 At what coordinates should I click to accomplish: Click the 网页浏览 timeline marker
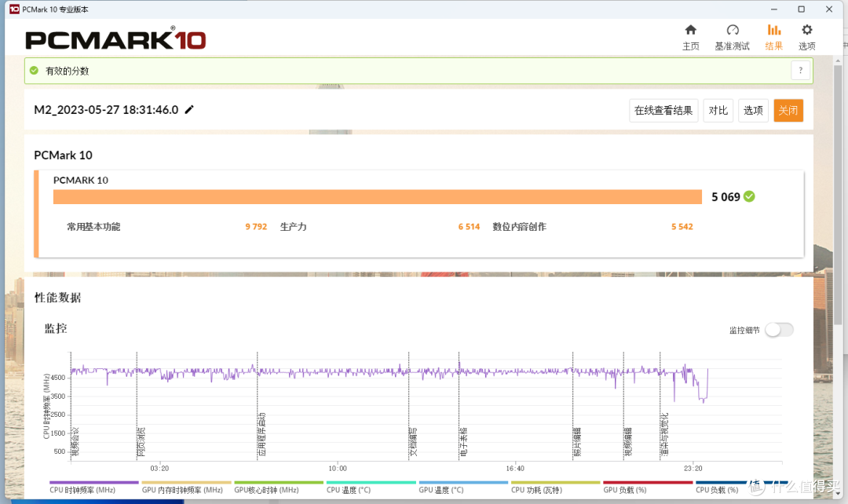(x=141, y=442)
